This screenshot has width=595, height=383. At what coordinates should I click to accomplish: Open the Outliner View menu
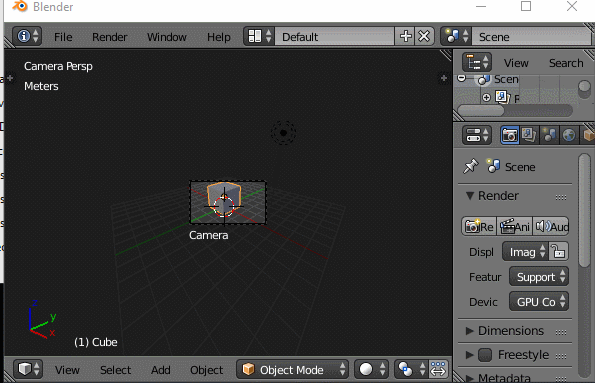516,63
